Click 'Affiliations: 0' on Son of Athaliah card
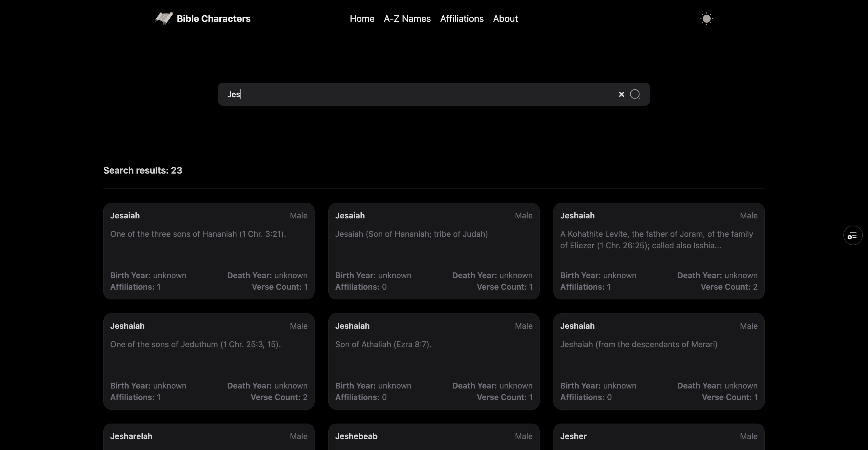This screenshot has height=450, width=868. [x=361, y=397]
